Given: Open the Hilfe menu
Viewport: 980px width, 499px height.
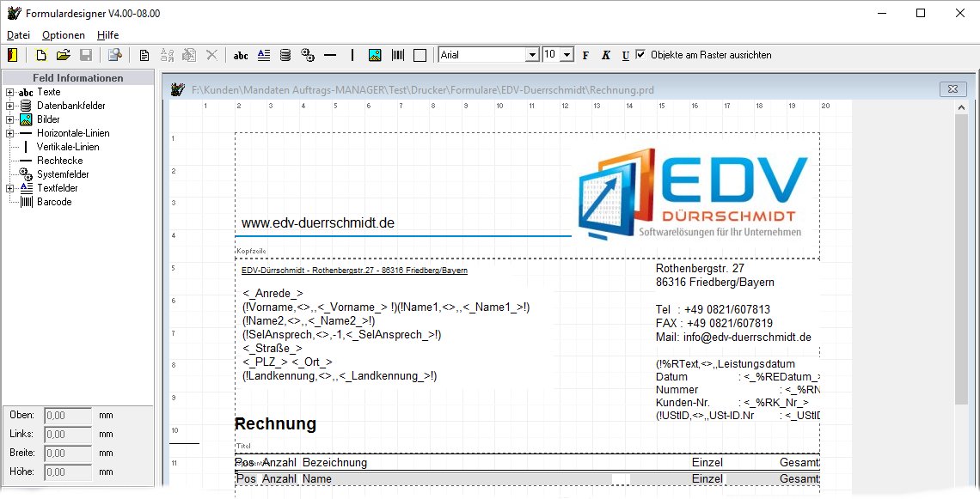Looking at the screenshot, I should (x=107, y=35).
